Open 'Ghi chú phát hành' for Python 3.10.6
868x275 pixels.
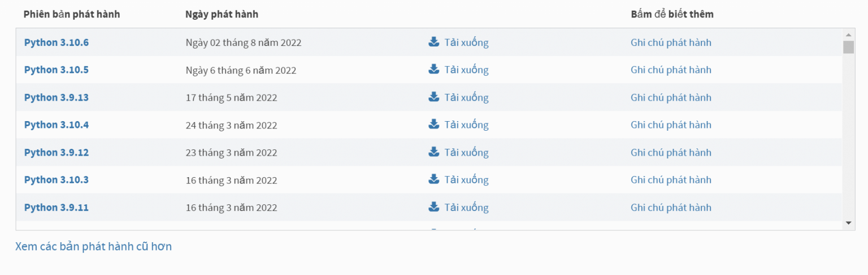671,42
